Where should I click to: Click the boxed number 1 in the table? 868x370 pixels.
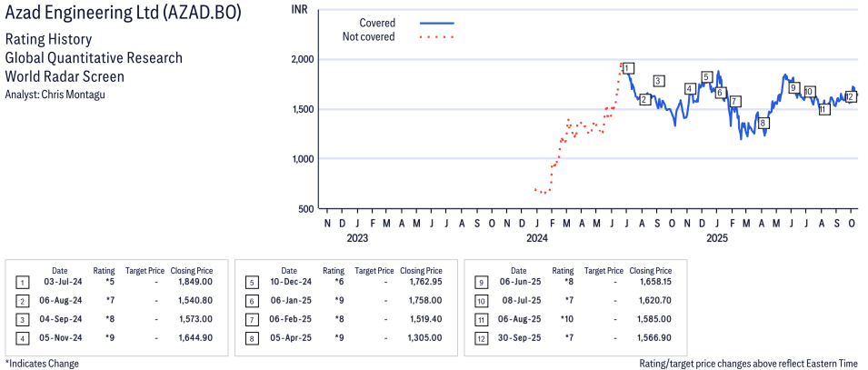pyautogui.click(x=22, y=284)
